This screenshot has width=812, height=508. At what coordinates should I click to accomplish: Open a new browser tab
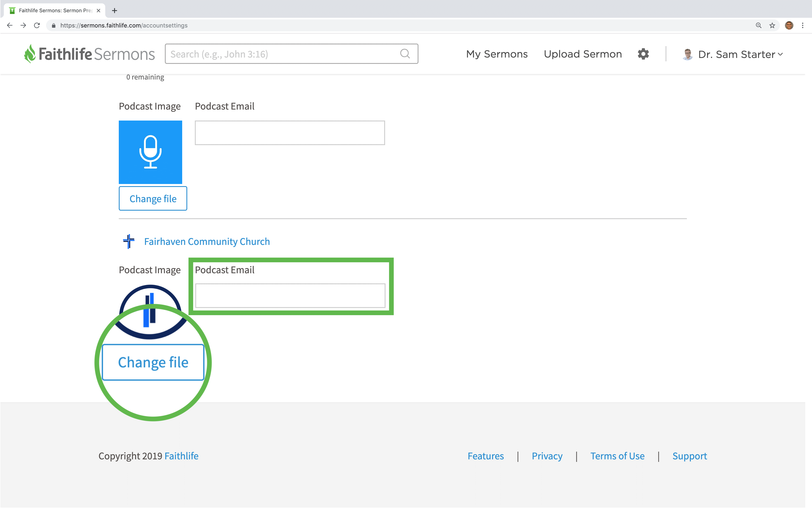115,10
